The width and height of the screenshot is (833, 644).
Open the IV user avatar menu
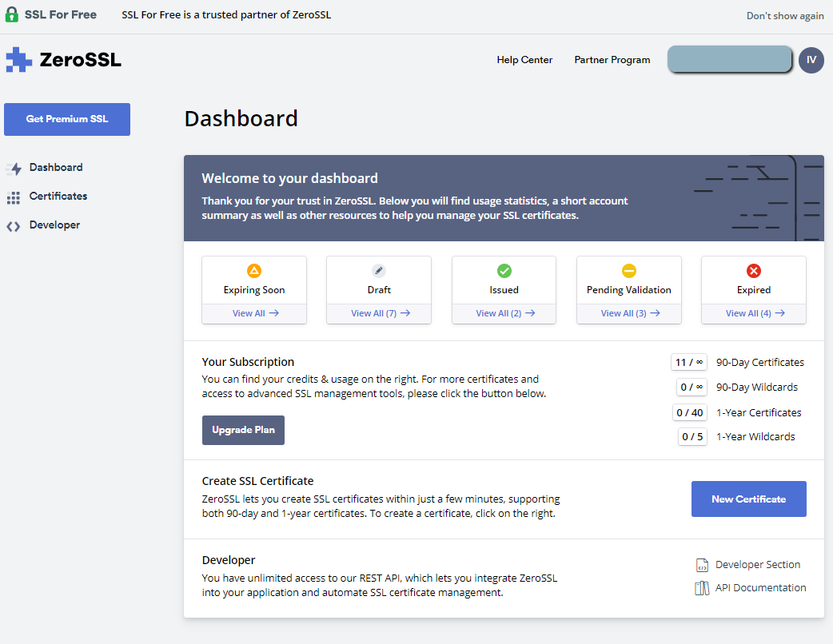[811, 59]
